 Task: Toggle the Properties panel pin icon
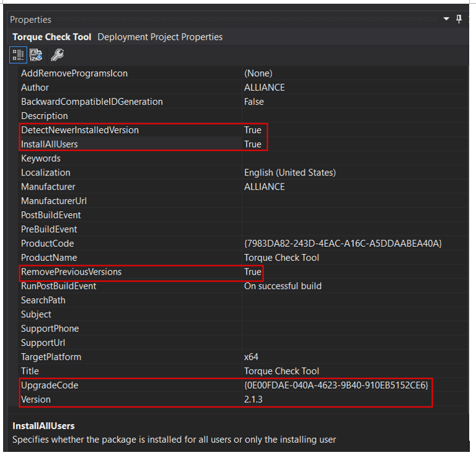coord(459,19)
